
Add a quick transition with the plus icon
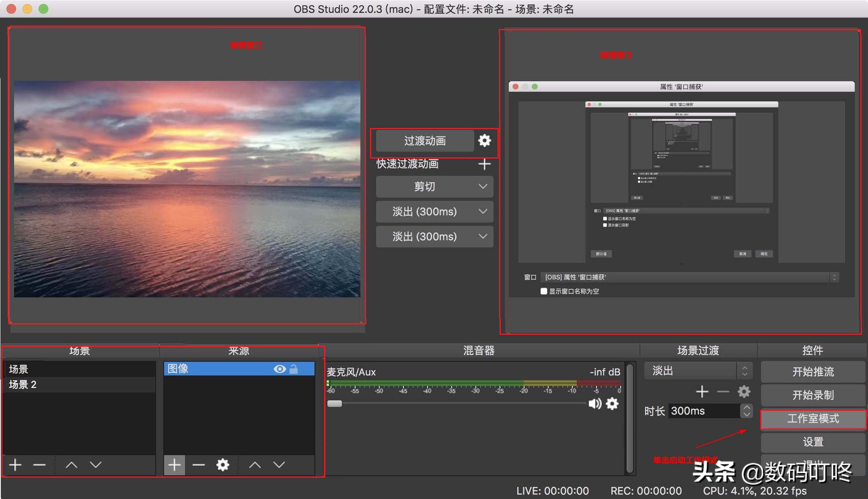point(485,164)
